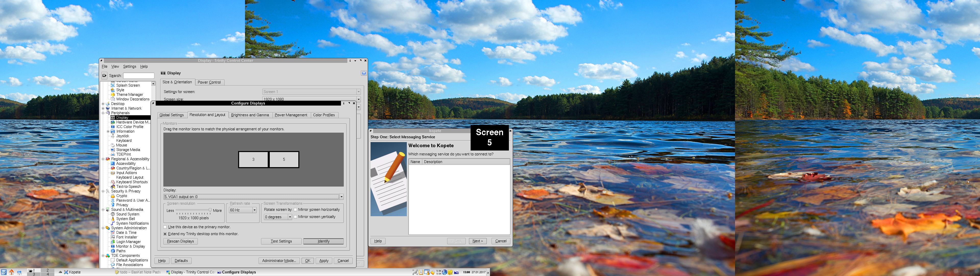Click the screen resolution slider handle

coord(210,210)
